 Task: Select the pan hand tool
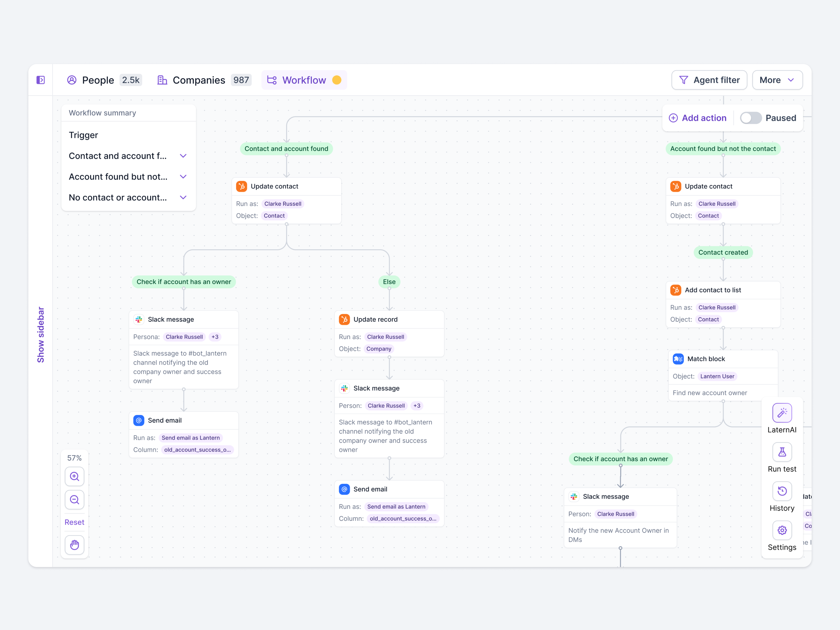(x=75, y=545)
